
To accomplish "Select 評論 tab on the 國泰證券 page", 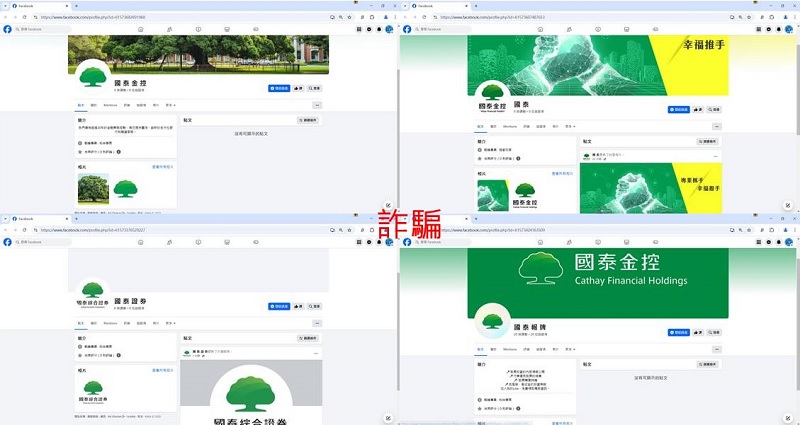I will [x=127, y=323].
